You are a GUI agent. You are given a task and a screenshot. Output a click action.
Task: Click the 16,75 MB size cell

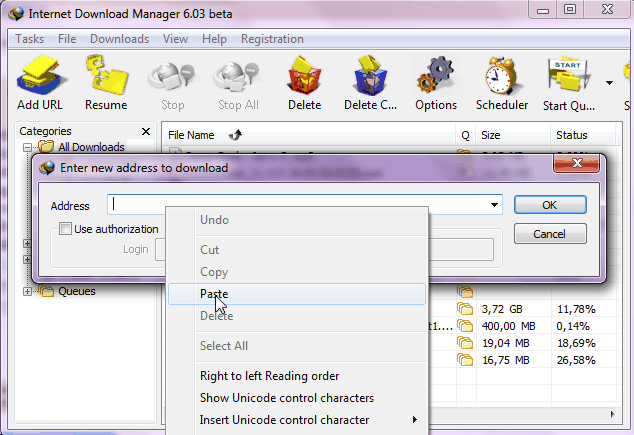(x=505, y=360)
